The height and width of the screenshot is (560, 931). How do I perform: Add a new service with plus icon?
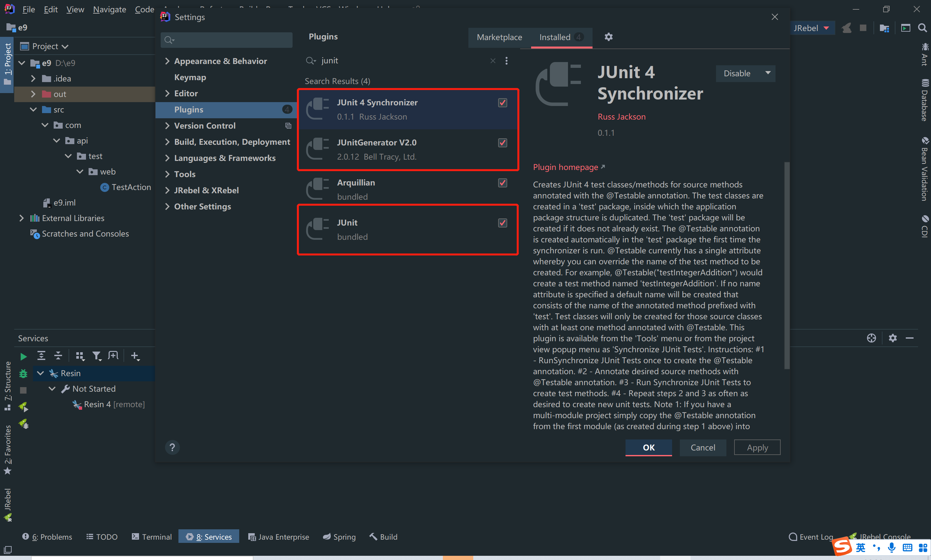click(x=135, y=356)
